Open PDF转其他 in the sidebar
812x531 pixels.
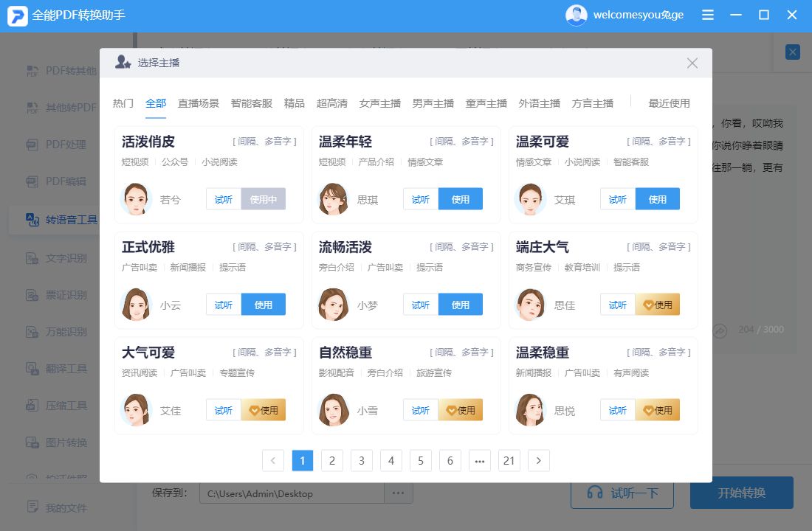pyautogui.click(x=61, y=71)
